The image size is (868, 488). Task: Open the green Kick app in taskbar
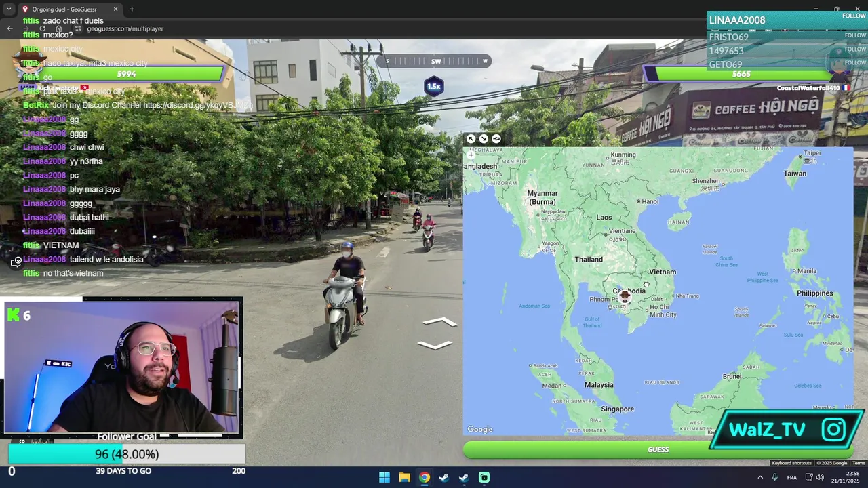[x=484, y=477]
